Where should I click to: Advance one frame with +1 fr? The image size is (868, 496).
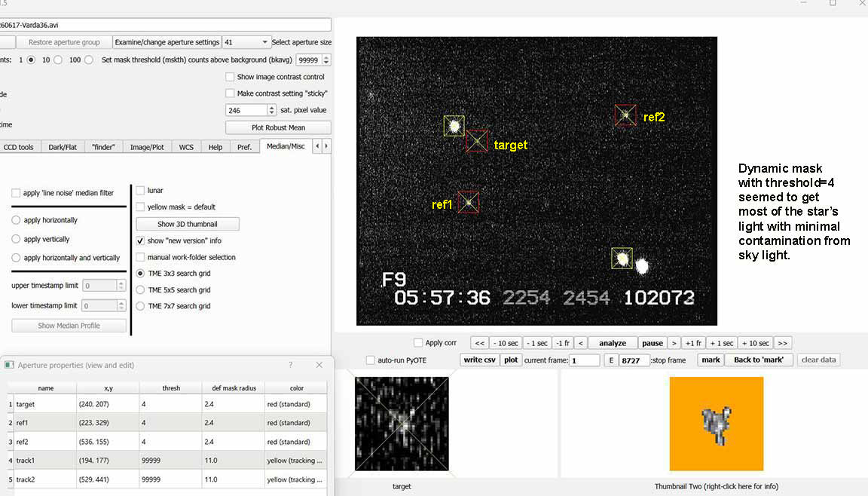693,343
